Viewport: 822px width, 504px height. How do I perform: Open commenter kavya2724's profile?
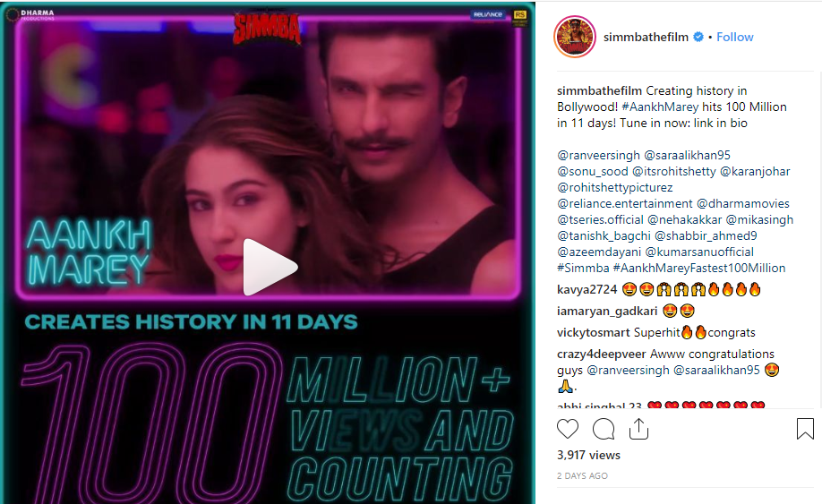(587, 289)
